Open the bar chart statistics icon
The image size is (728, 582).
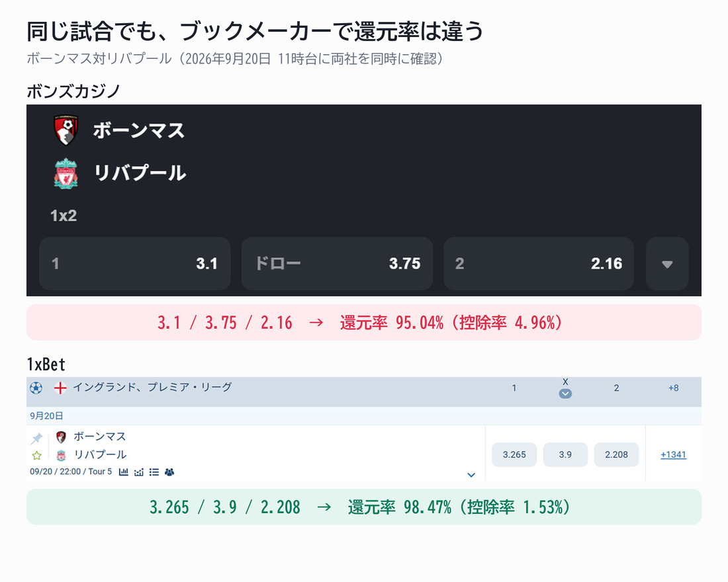tap(124, 472)
